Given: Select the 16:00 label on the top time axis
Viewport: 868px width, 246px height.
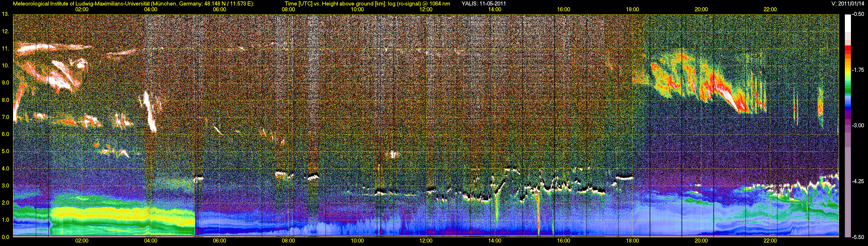Looking at the screenshot, I should 564,10.
